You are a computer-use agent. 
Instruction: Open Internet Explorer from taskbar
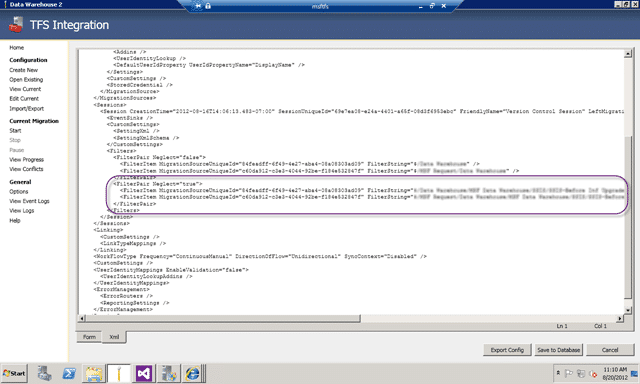coord(193,373)
